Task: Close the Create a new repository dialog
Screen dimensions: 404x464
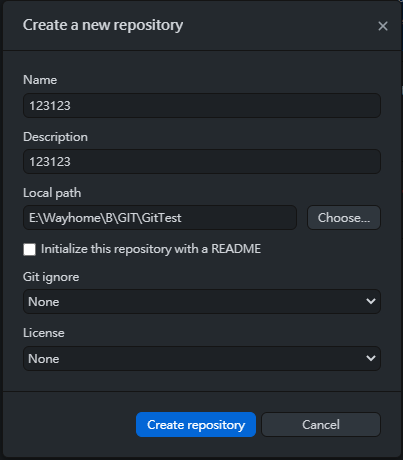Action: (x=383, y=26)
